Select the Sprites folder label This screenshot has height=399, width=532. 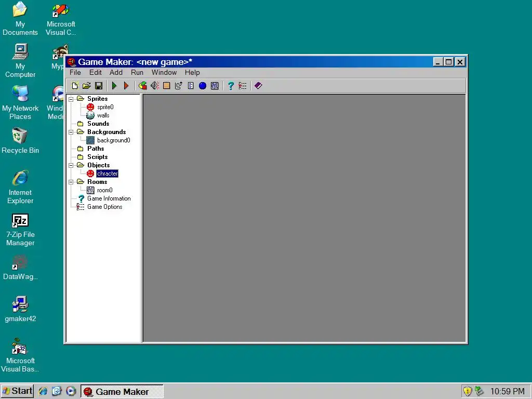(x=97, y=99)
